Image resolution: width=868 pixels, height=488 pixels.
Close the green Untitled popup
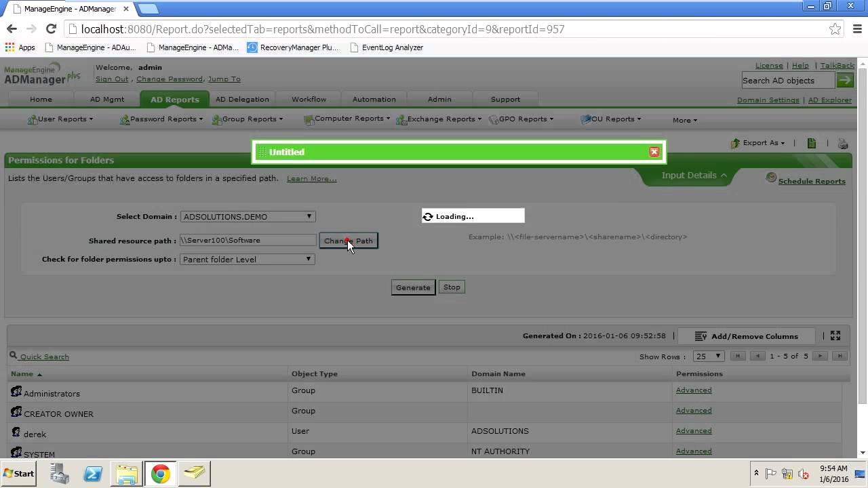tap(654, 152)
